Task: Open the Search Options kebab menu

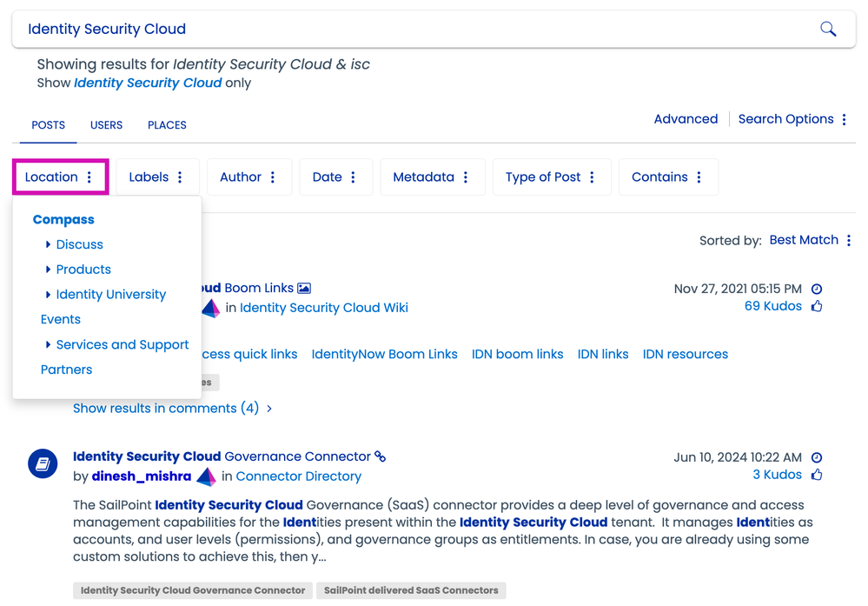Action: [844, 120]
